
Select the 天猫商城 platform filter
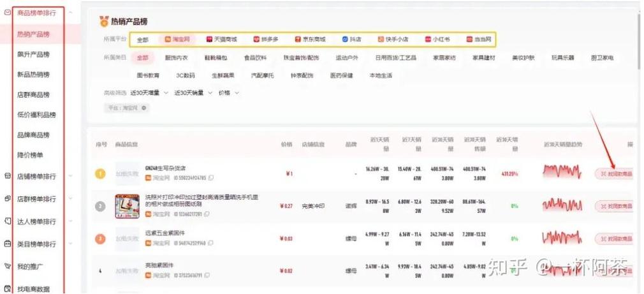[x=222, y=40]
